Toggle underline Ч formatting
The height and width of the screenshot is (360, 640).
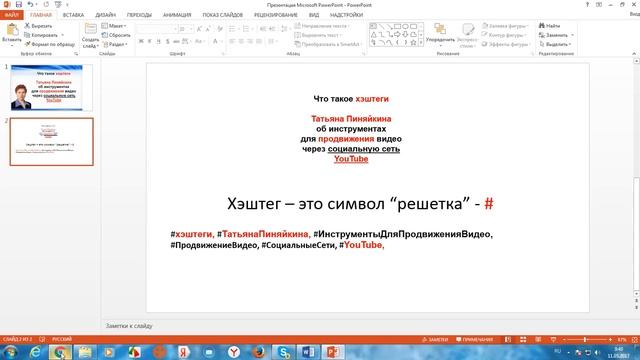158,41
